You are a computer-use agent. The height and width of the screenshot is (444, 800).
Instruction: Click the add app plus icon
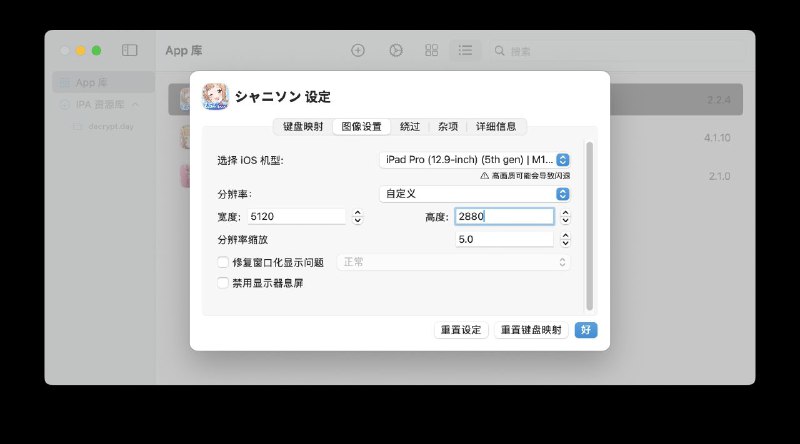357,50
